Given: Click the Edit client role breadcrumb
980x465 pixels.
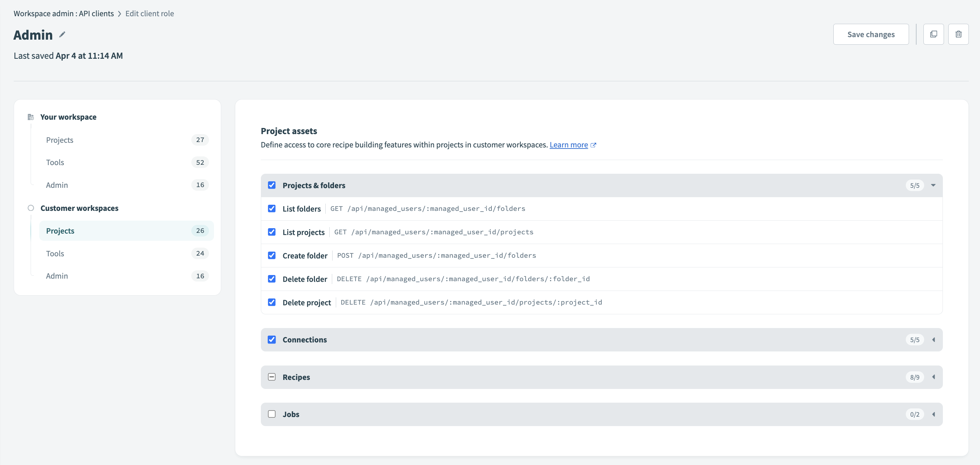Looking at the screenshot, I should pos(150,13).
